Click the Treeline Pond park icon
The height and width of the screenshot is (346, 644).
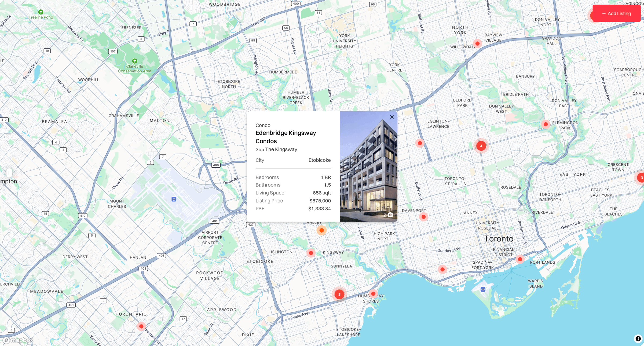pyautogui.click(x=41, y=12)
